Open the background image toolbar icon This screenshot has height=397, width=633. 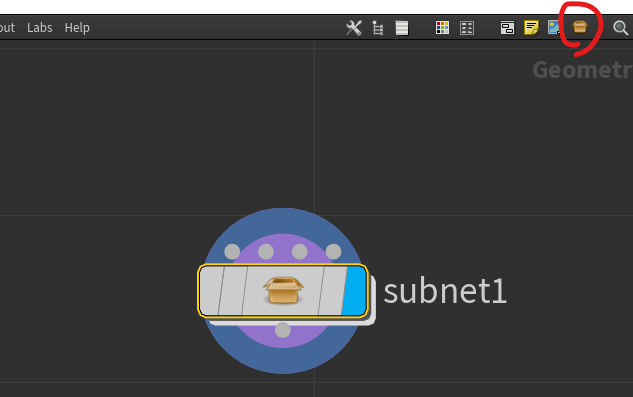click(x=553, y=27)
